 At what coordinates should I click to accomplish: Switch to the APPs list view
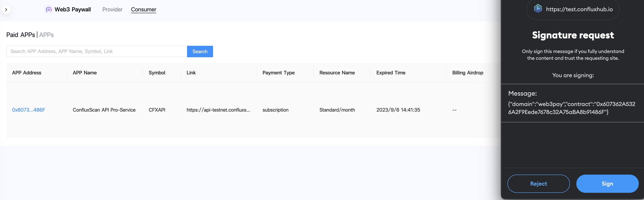pyautogui.click(x=46, y=35)
